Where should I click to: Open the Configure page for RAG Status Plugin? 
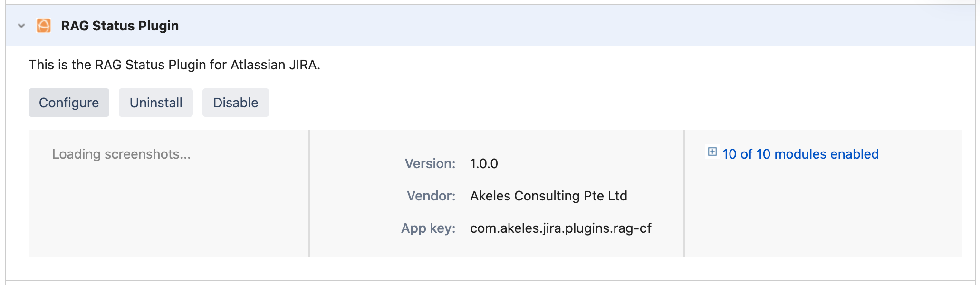68,102
